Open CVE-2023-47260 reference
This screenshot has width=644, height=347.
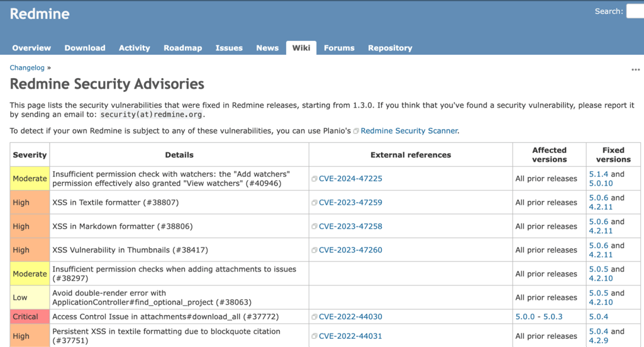(x=350, y=250)
